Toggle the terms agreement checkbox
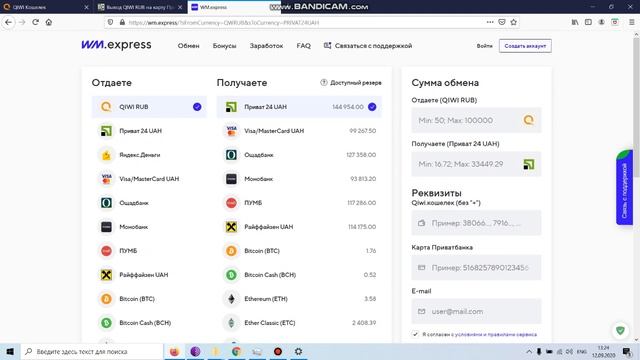Image resolution: width=640 pixels, height=360 pixels. [x=415, y=334]
